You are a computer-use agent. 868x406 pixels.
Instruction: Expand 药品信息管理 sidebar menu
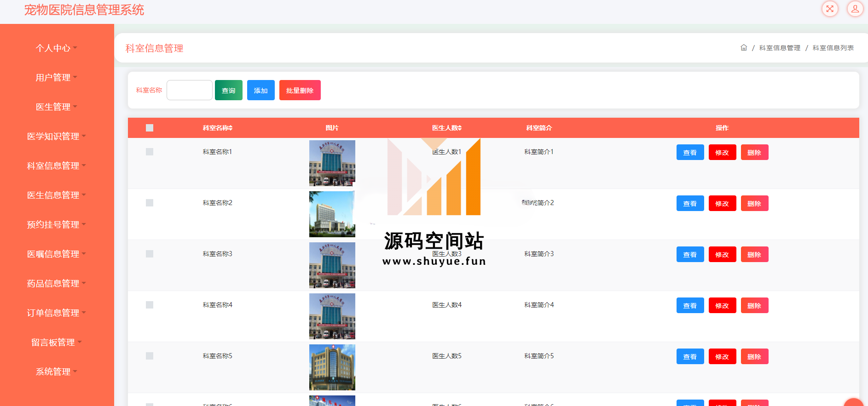tap(57, 283)
